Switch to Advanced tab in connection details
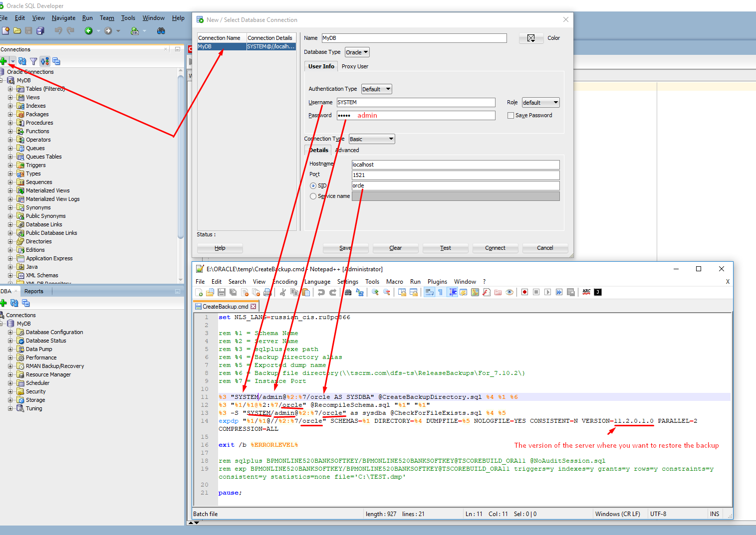 [348, 150]
